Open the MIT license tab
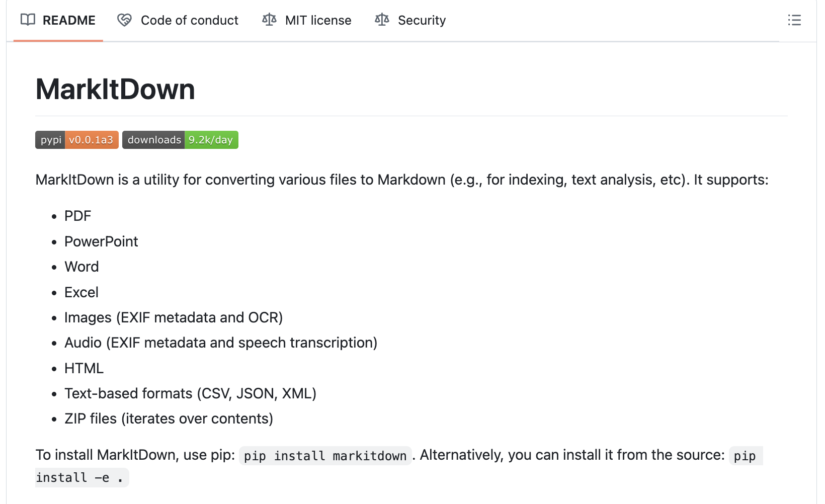 307,20
